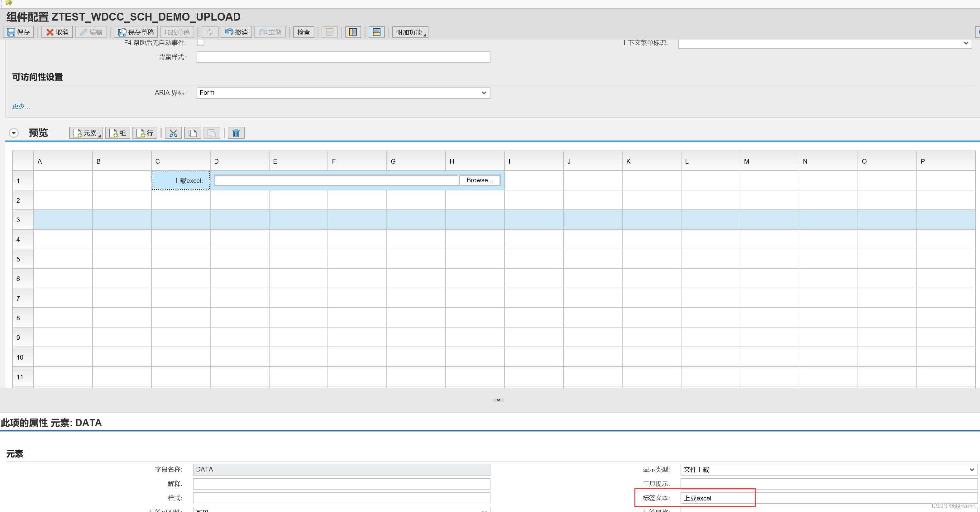Click the 样式 input field
This screenshot has height=512, width=980.
341,498
